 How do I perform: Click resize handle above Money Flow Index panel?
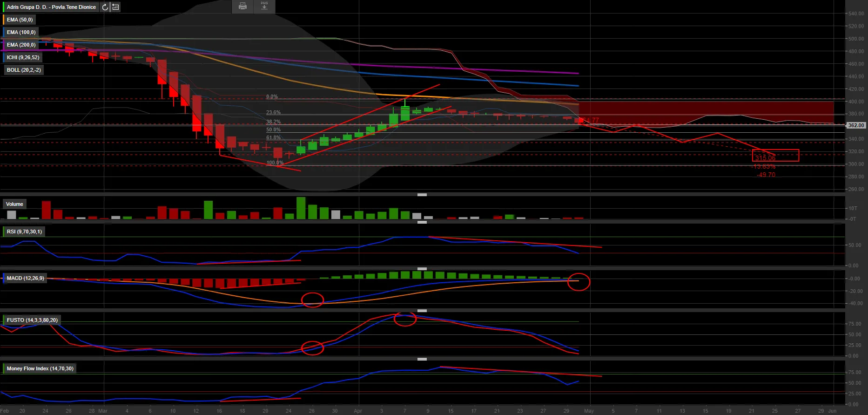(422, 359)
